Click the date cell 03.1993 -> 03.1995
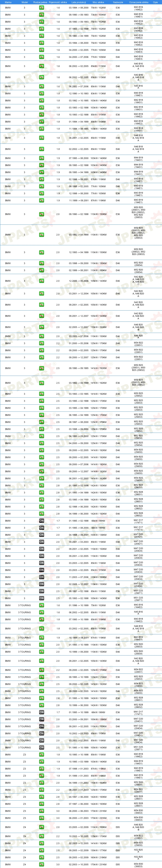Screen dimensions: 162x868 click(x=79, y=394)
